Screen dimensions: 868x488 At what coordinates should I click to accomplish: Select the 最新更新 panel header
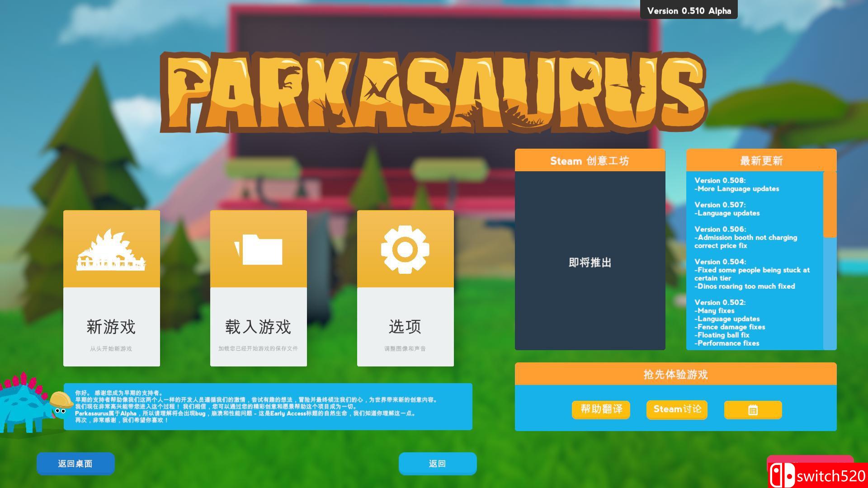(761, 160)
